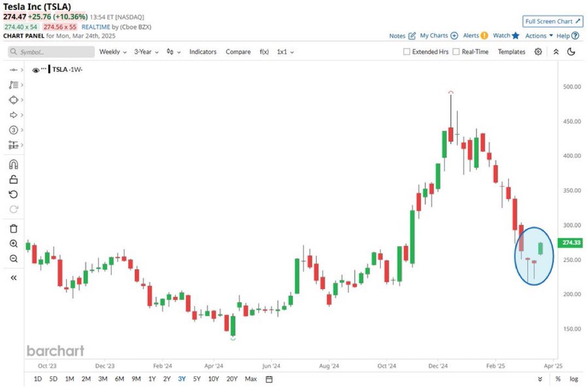Zoom in on the chart
This screenshot has height=390, width=588.
[14, 244]
